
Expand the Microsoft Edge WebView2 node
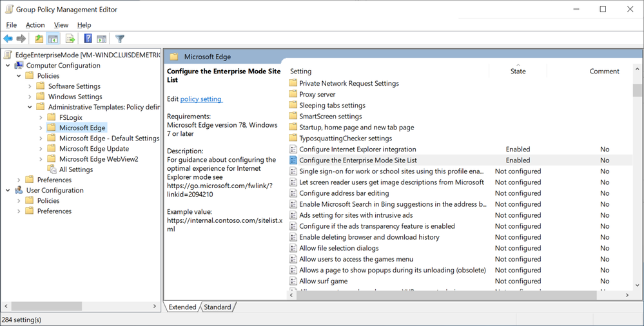[x=41, y=159]
